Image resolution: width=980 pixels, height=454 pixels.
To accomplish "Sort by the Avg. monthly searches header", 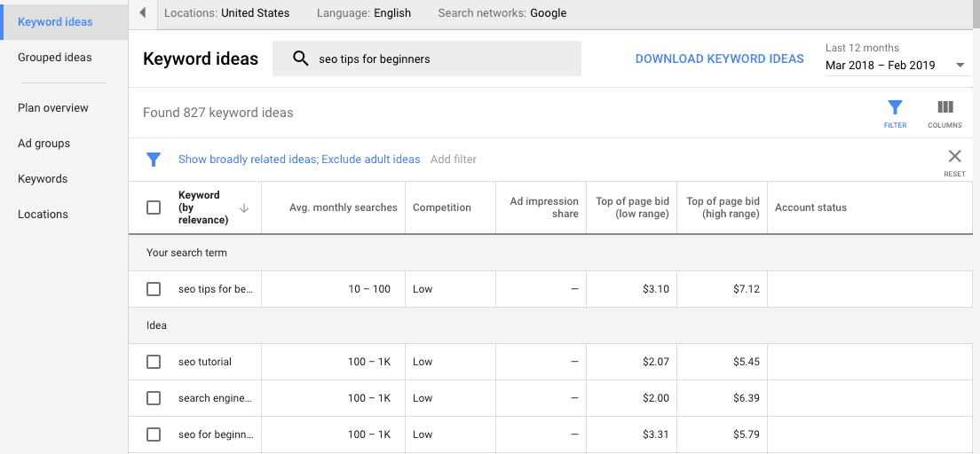I will click(343, 207).
